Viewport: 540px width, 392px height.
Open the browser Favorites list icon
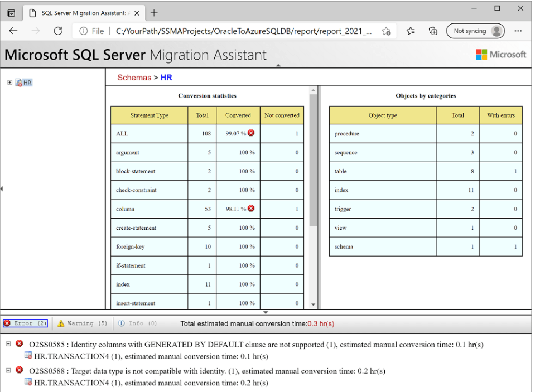411,31
